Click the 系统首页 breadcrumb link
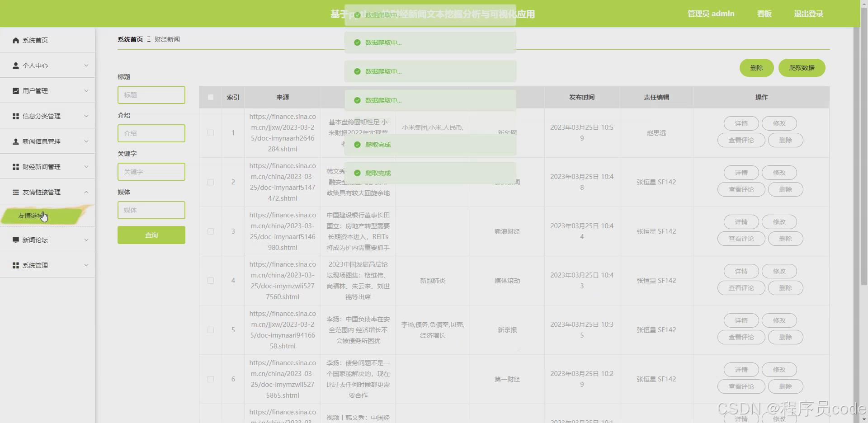The width and height of the screenshot is (868, 423). pos(130,39)
